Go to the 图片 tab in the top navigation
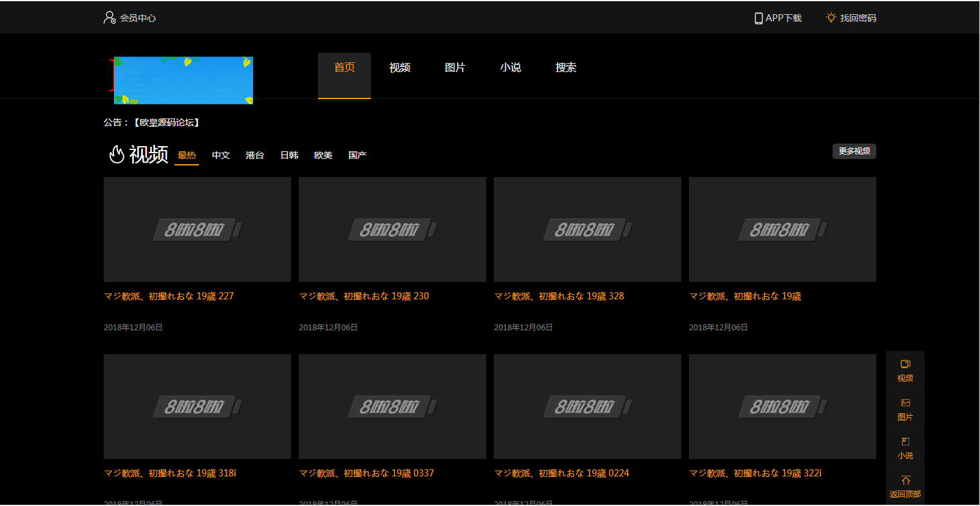The width and height of the screenshot is (980, 506). (x=455, y=68)
